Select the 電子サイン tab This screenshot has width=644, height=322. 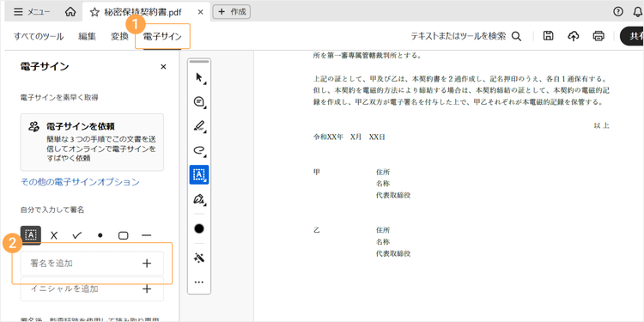click(x=162, y=37)
